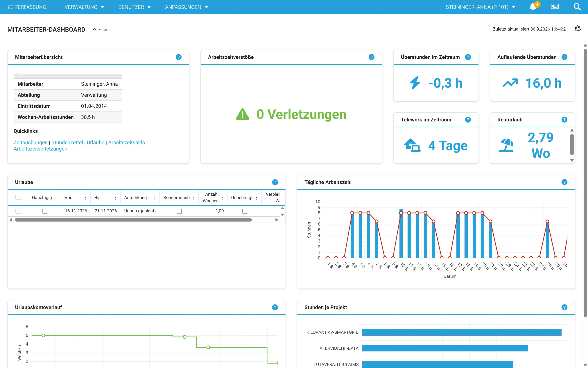
Task: Refresh the dashboard with the recycle icon
Action: pos(578,29)
